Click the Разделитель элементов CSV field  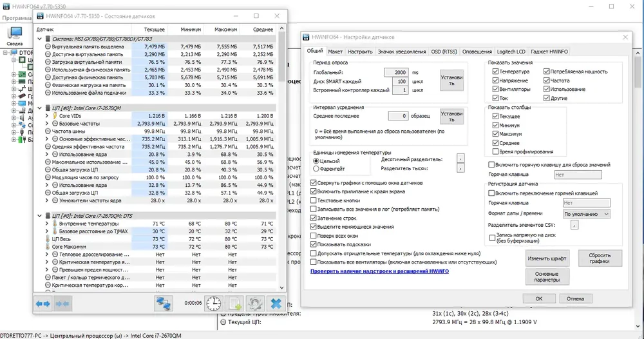click(574, 225)
